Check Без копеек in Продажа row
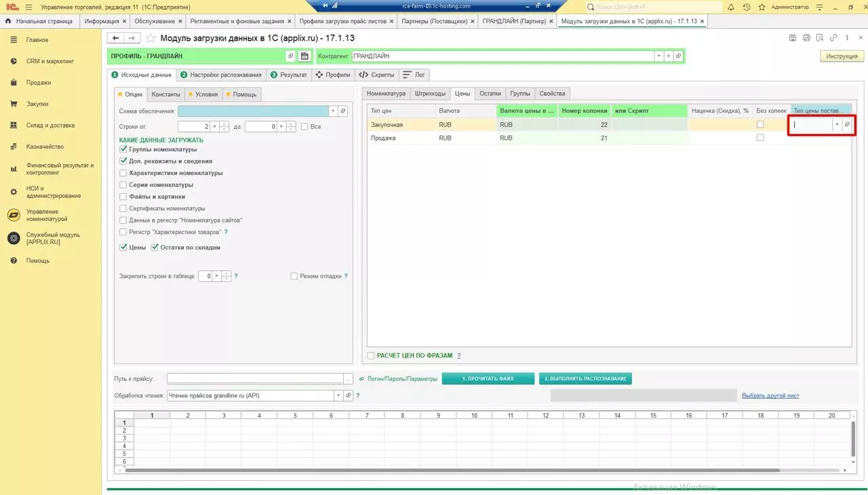This screenshot has width=868, height=495. pos(760,138)
